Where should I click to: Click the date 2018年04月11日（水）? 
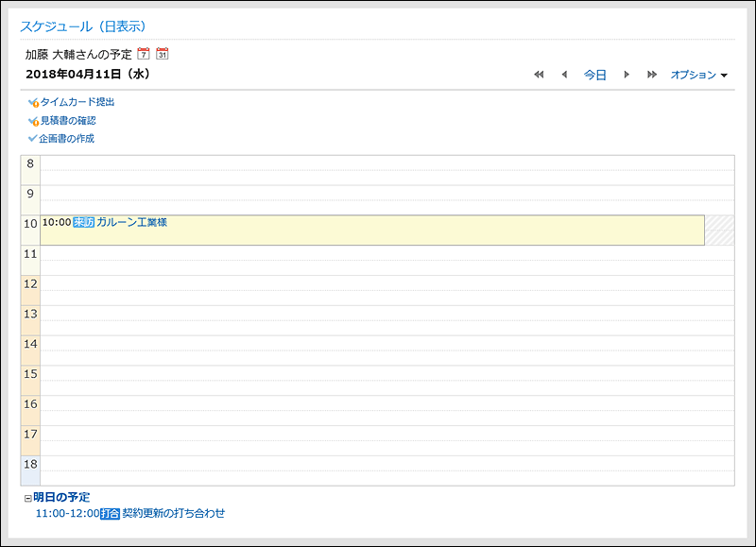88,74
